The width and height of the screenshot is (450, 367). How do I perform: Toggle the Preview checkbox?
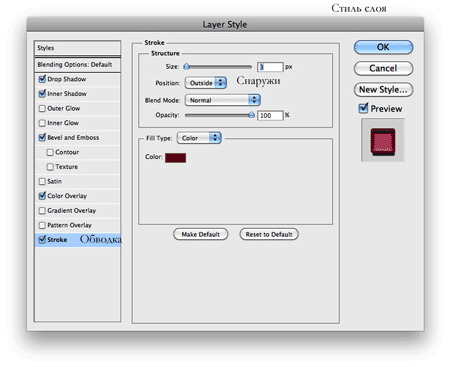click(363, 108)
